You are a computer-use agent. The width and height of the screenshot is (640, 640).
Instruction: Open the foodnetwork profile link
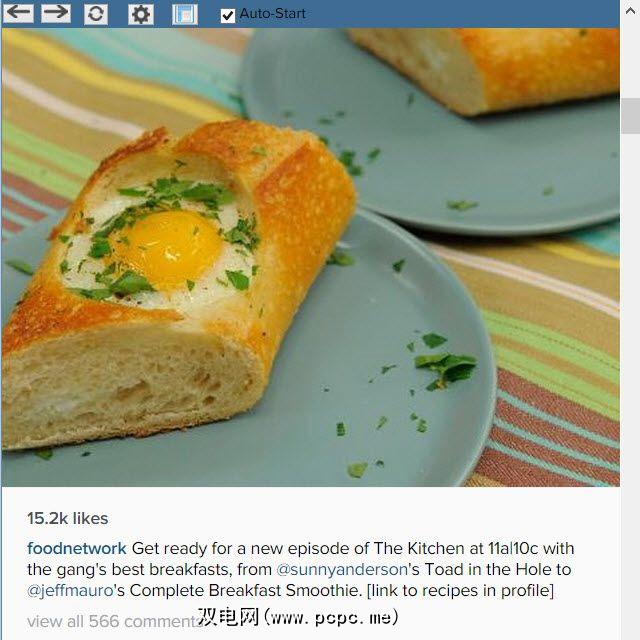tap(77, 548)
